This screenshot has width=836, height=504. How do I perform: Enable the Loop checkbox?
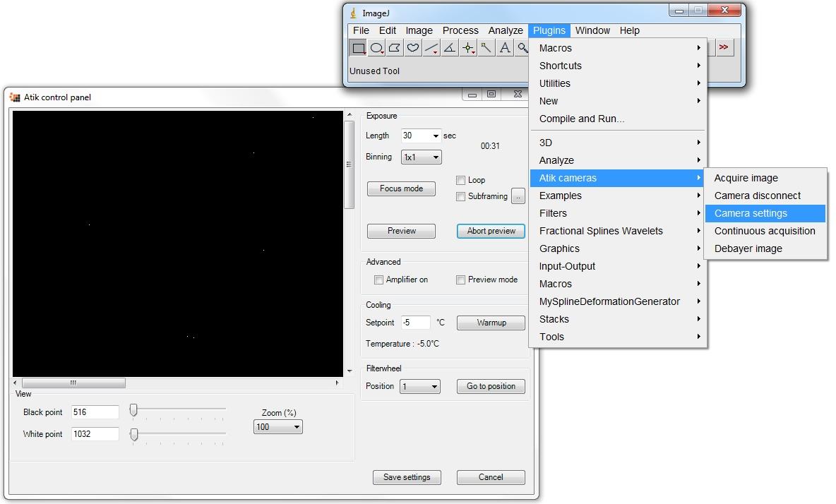pyautogui.click(x=462, y=180)
